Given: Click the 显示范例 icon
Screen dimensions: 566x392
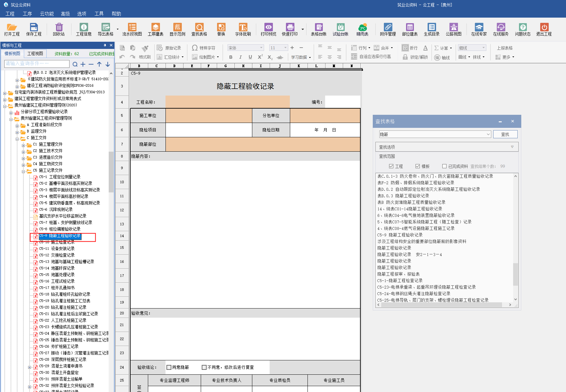Looking at the screenshot, I should (177, 29).
